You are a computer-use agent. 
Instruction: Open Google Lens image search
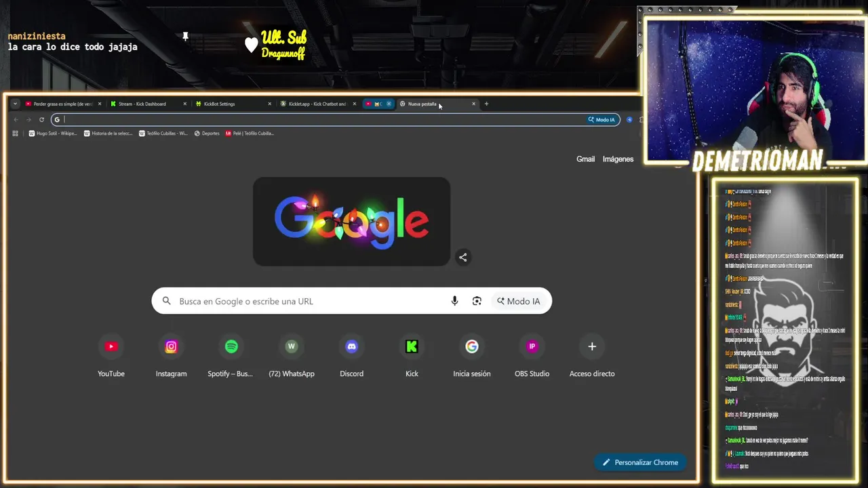pyautogui.click(x=477, y=301)
